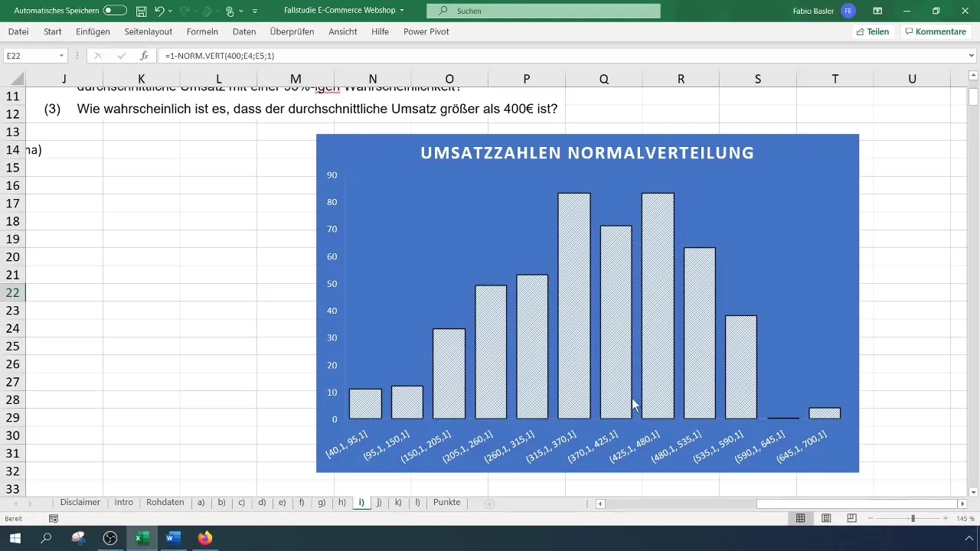Open the undo history dropdown arrow

170,11
